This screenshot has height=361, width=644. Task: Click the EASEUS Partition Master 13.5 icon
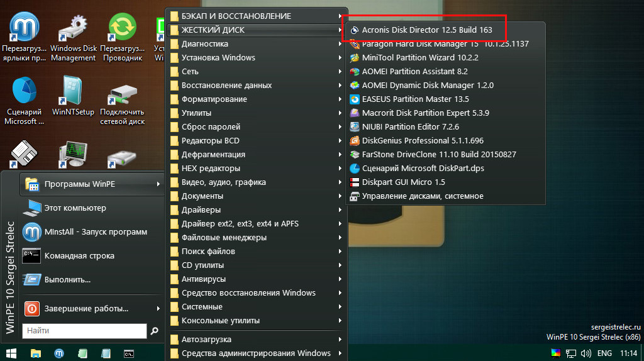(355, 99)
